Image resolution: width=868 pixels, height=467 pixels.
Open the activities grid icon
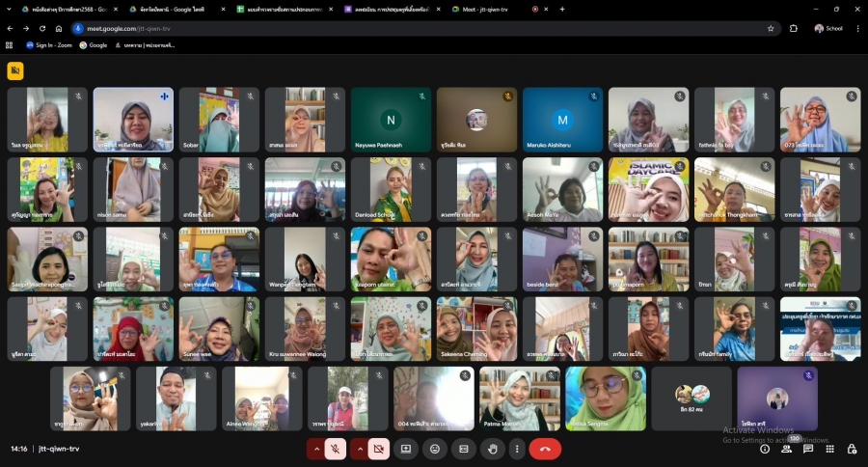click(x=829, y=449)
